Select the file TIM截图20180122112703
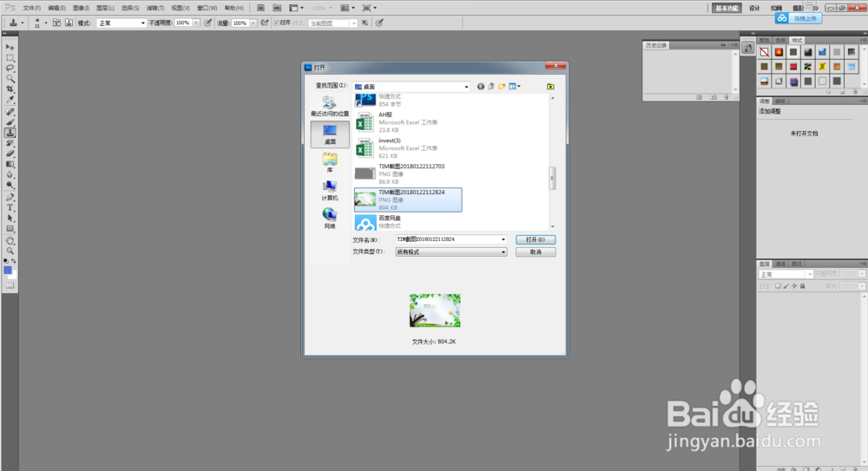The height and width of the screenshot is (471, 868). (407, 173)
